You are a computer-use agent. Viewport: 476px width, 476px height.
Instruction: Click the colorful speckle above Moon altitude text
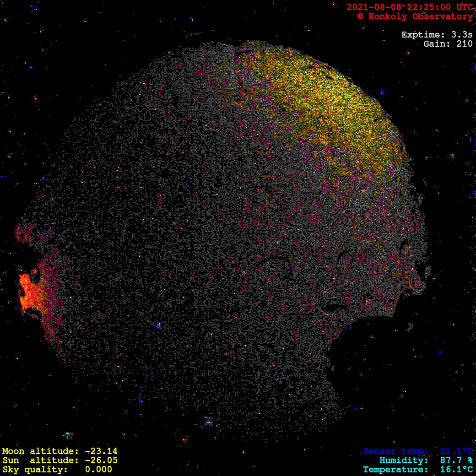(69, 434)
